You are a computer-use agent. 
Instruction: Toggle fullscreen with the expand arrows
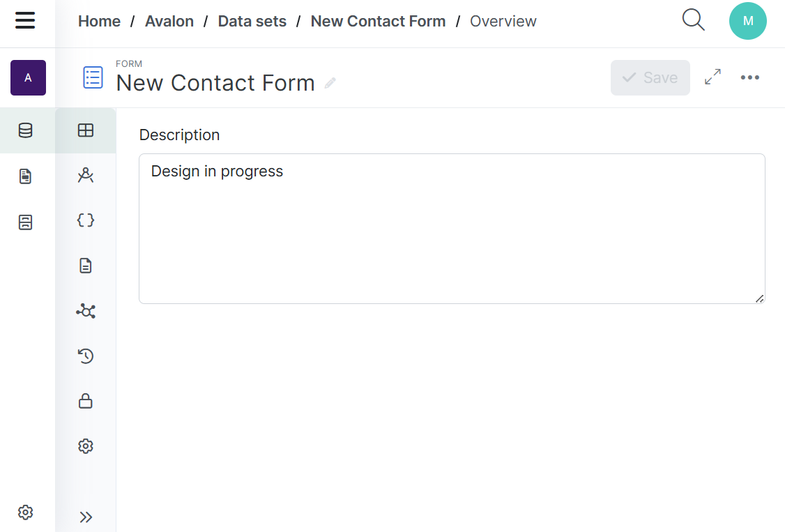712,77
